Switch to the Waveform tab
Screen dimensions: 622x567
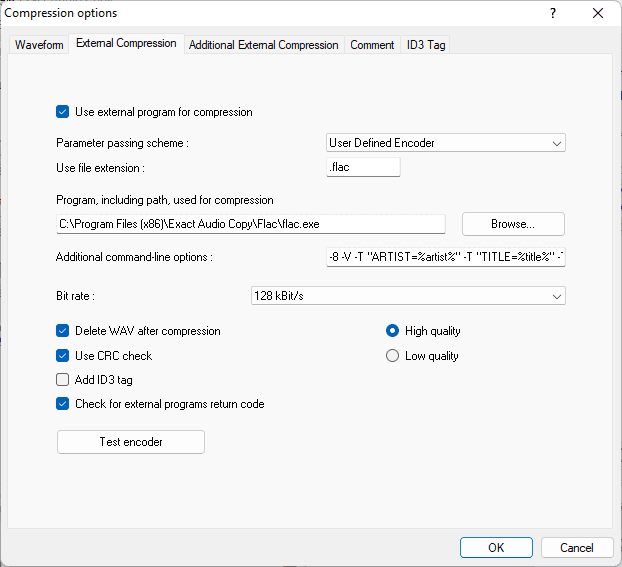(x=39, y=44)
